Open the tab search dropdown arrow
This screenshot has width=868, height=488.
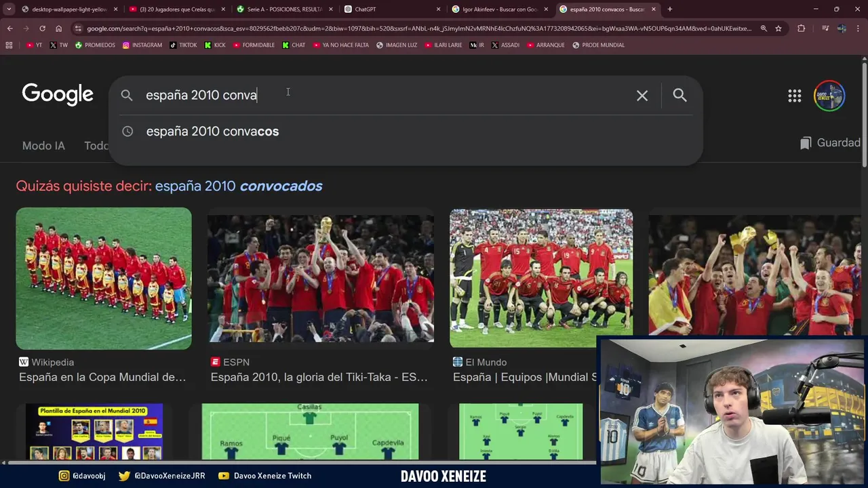(x=9, y=9)
